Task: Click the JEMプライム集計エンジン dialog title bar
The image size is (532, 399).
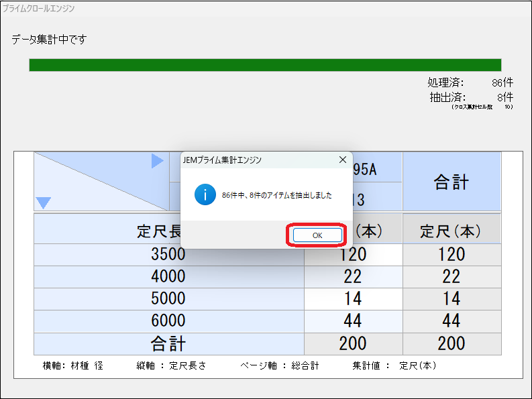Action: pyautogui.click(x=255, y=160)
